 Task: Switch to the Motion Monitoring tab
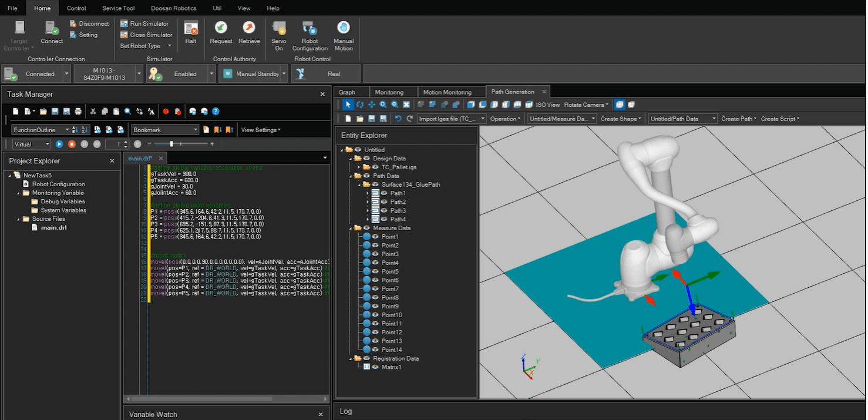point(448,92)
